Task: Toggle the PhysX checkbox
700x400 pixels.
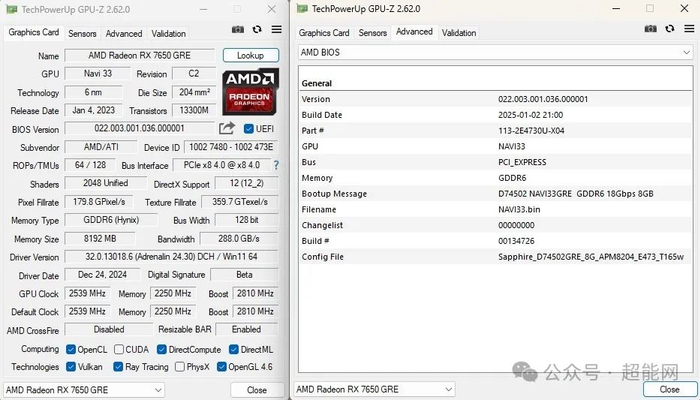Action: click(x=179, y=367)
